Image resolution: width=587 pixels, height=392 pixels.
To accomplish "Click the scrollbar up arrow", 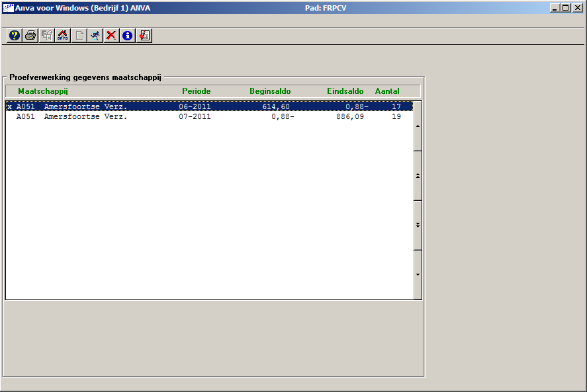I will click(417, 126).
